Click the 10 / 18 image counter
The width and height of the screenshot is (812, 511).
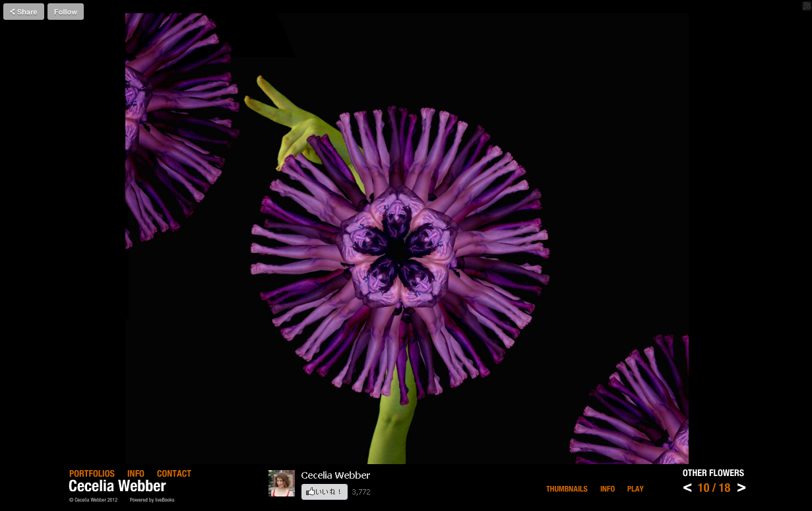(x=714, y=488)
